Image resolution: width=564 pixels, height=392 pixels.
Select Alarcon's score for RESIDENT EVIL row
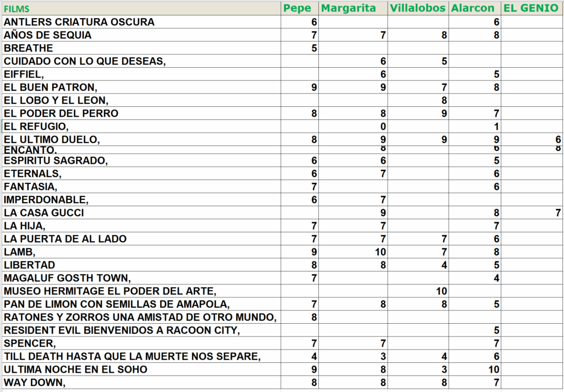496,330
